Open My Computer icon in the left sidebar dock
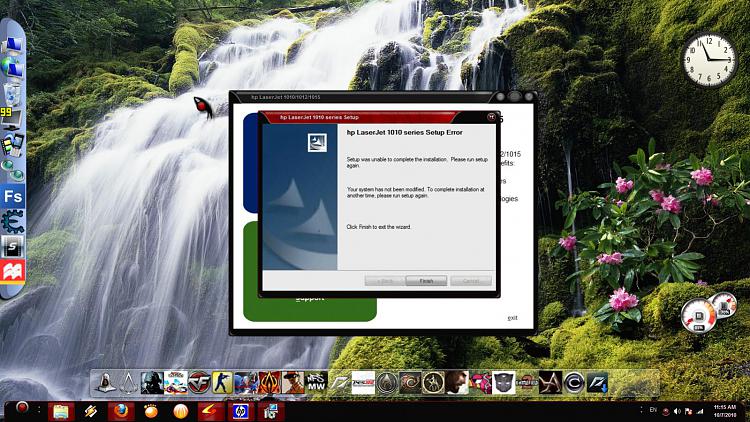This screenshot has height=422, width=750. coord(12,46)
